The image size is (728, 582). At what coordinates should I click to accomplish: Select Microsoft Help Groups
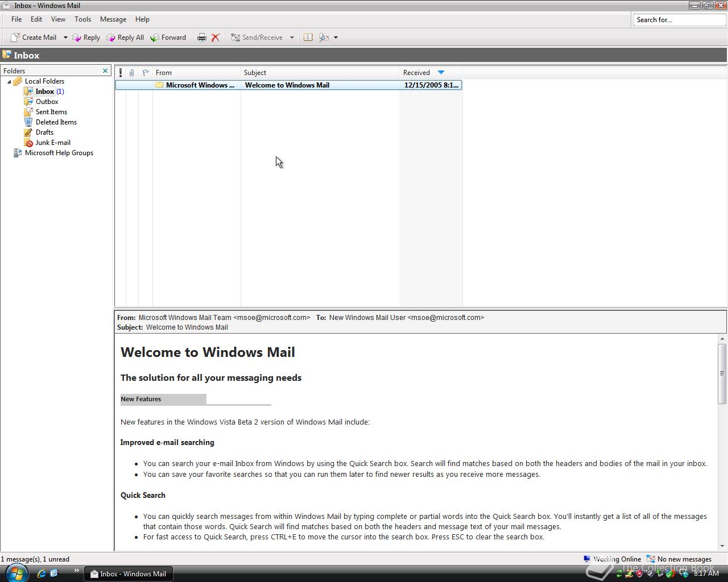point(59,153)
